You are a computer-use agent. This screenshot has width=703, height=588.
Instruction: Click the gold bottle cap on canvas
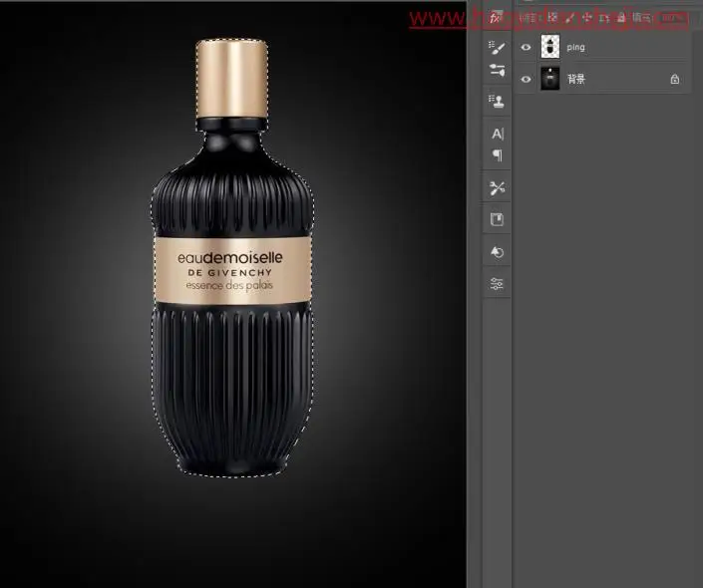(231, 79)
